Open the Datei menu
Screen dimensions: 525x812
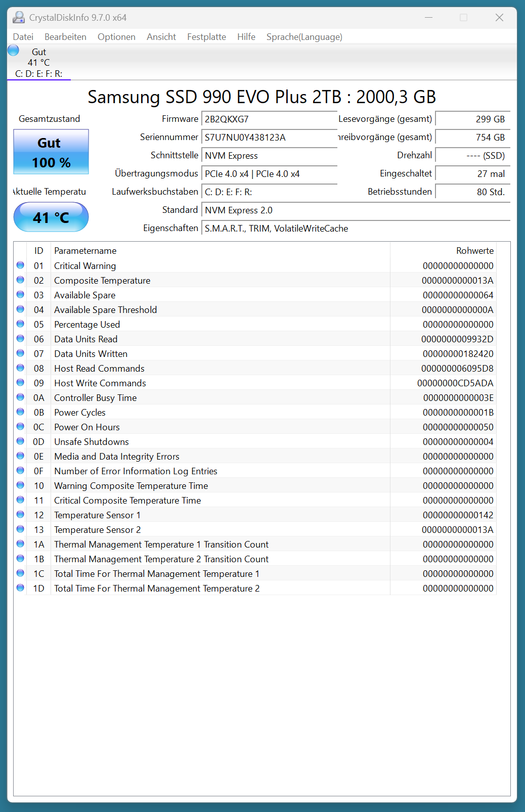pos(23,37)
